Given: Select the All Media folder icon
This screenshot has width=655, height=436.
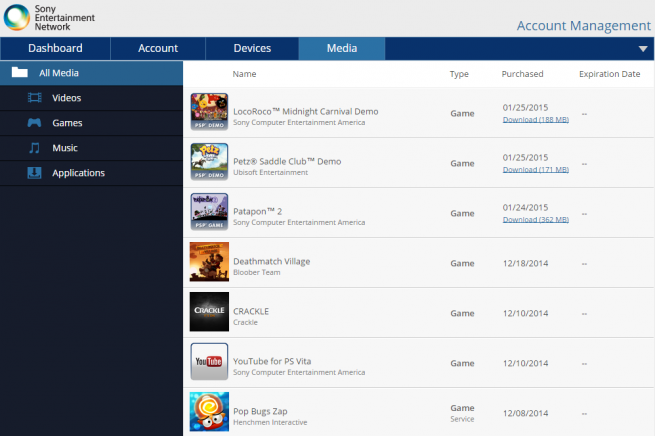Looking at the screenshot, I should coord(19,73).
